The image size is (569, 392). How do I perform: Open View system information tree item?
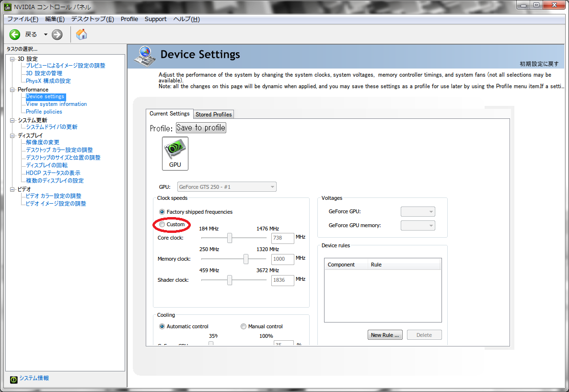point(56,104)
